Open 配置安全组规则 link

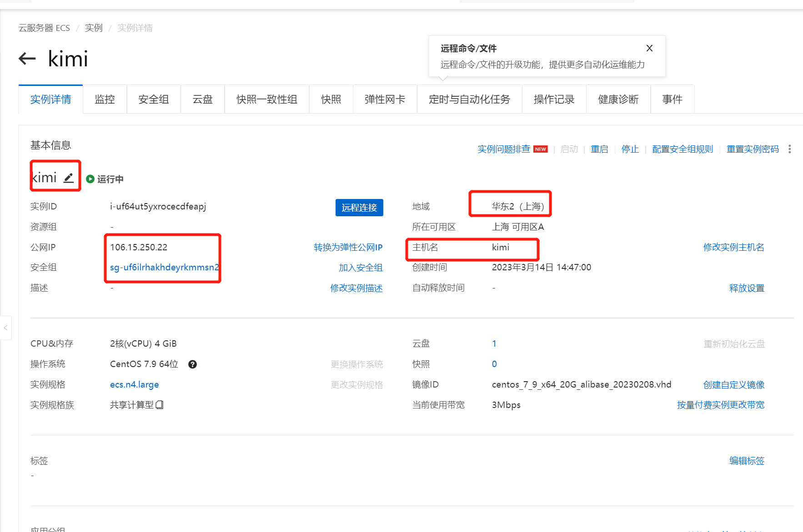point(683,149)
